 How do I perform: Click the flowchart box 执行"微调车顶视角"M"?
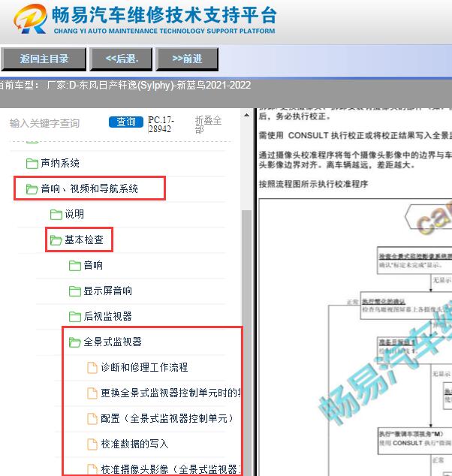click(x=414, y=441)
